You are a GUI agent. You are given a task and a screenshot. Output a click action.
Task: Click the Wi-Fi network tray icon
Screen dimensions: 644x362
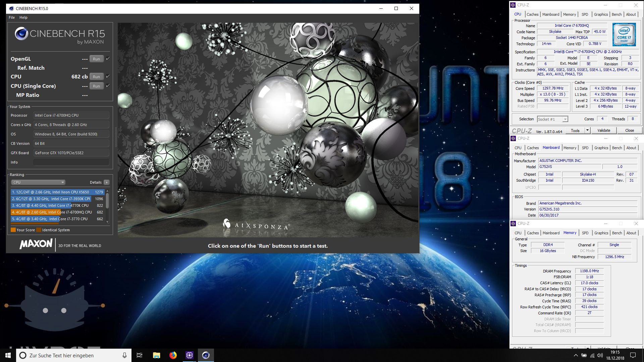[x=592, y=355]
